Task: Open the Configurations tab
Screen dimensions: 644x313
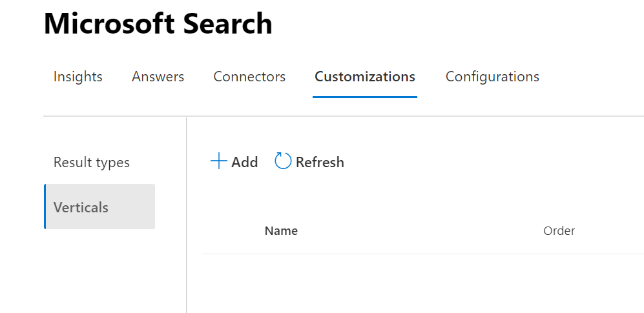Action: click(x=492, y=77)
